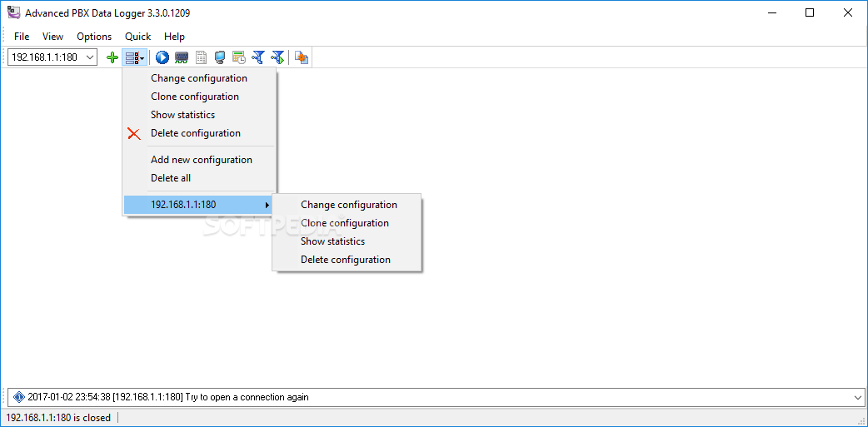The width and height of the screenshot is (868, 427).
Task: Expand the highlighted 192.168.1.1:180 submenu item
Action: pyautogui.click(x=199, y=205)
